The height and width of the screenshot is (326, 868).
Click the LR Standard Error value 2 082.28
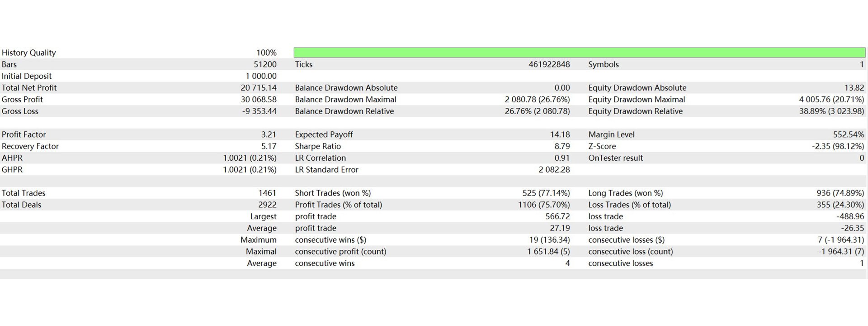(x=554, y=170)
